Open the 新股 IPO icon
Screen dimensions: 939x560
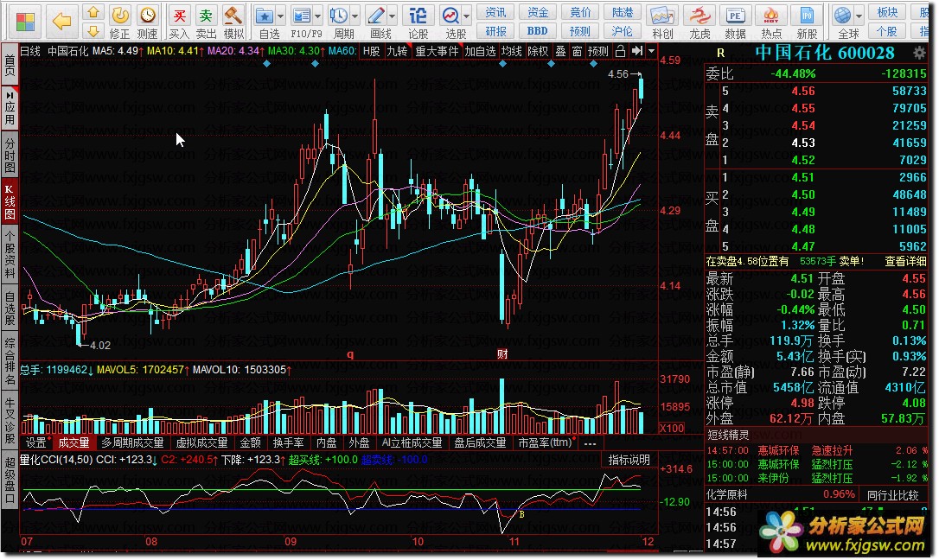[x=807, y=16]
